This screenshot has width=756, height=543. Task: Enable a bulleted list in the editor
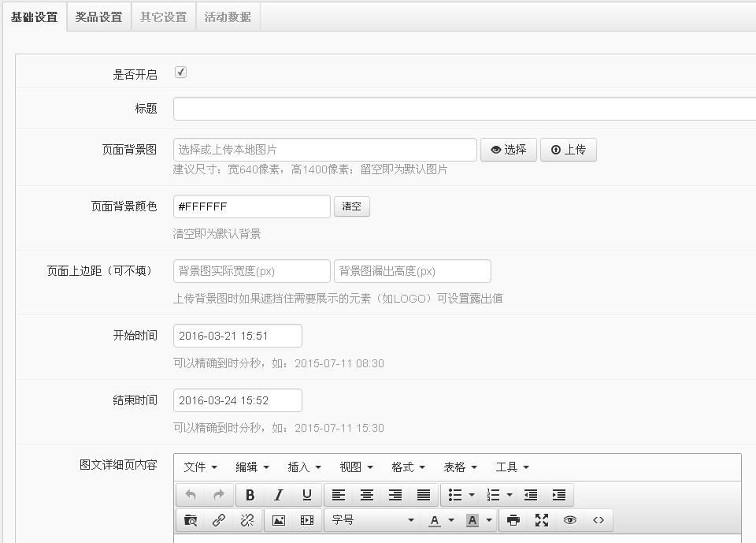tap(455, 495)
